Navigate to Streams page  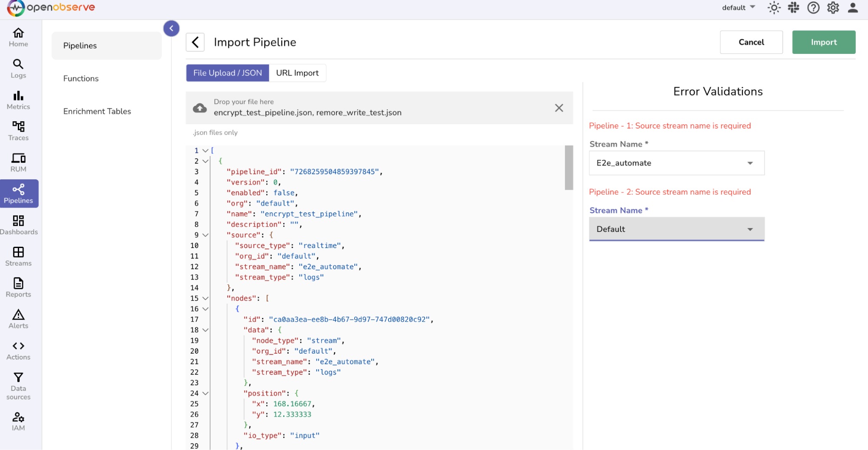(x=18, y=256)
